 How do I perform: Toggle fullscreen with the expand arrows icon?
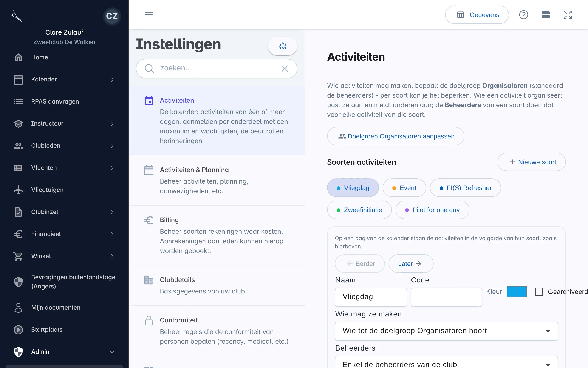tap(568, 14)
